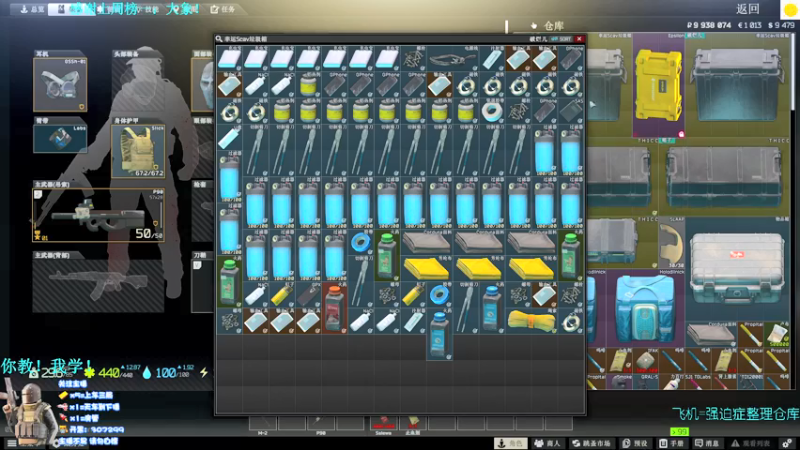Click the energy lightning icon
Viewport: 800px width, 450px height.
[204, 372]
